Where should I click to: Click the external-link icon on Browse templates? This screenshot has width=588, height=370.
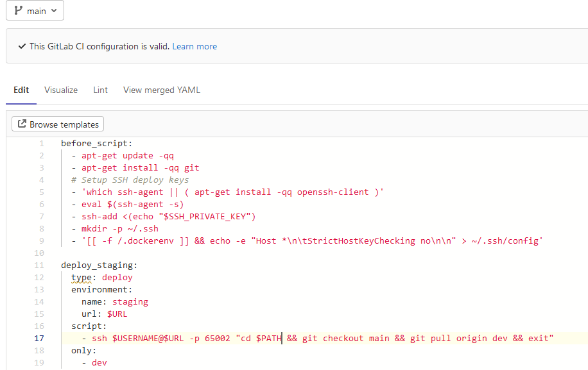22,124
